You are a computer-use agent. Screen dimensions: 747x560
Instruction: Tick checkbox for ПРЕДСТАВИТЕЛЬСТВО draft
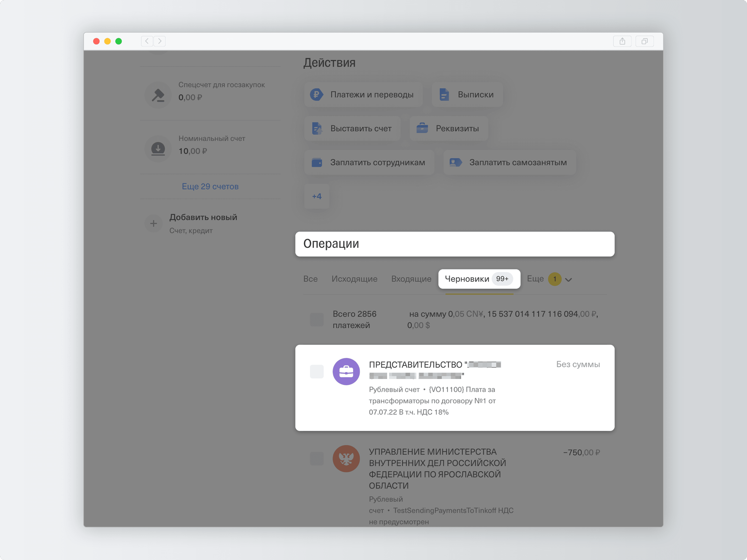pyautogui.click(x=317, y=371)
